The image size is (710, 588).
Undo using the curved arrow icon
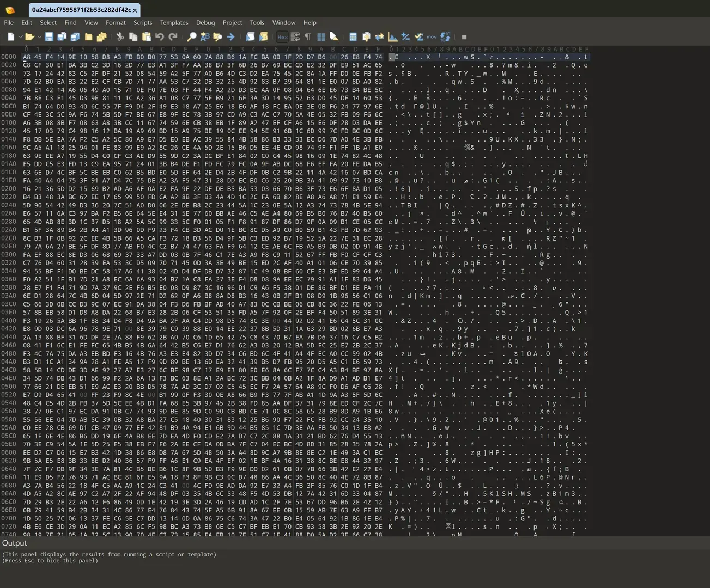tap(160, 37)
